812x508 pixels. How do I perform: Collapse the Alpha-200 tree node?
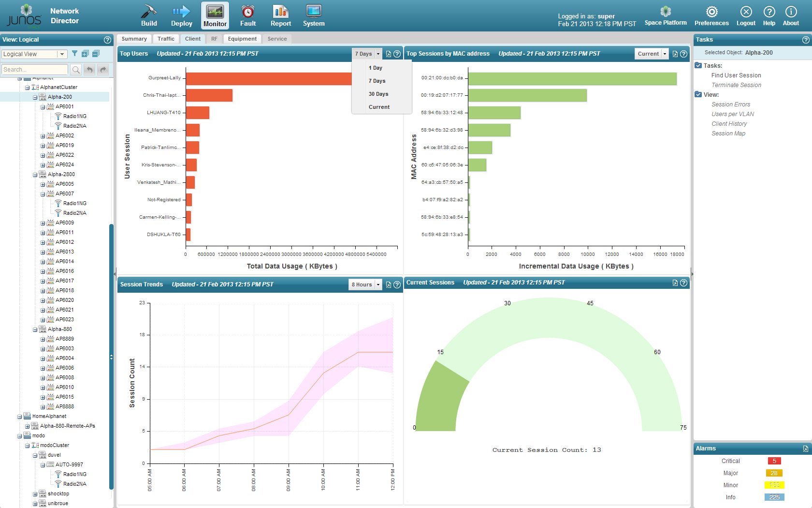35,97
